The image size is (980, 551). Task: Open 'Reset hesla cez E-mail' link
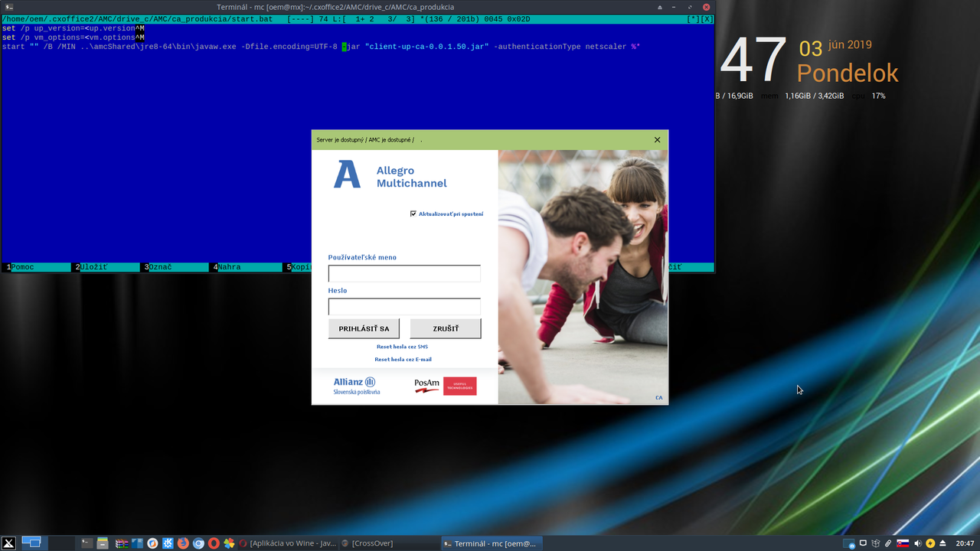pyautogui.click(x=403, y=359)
